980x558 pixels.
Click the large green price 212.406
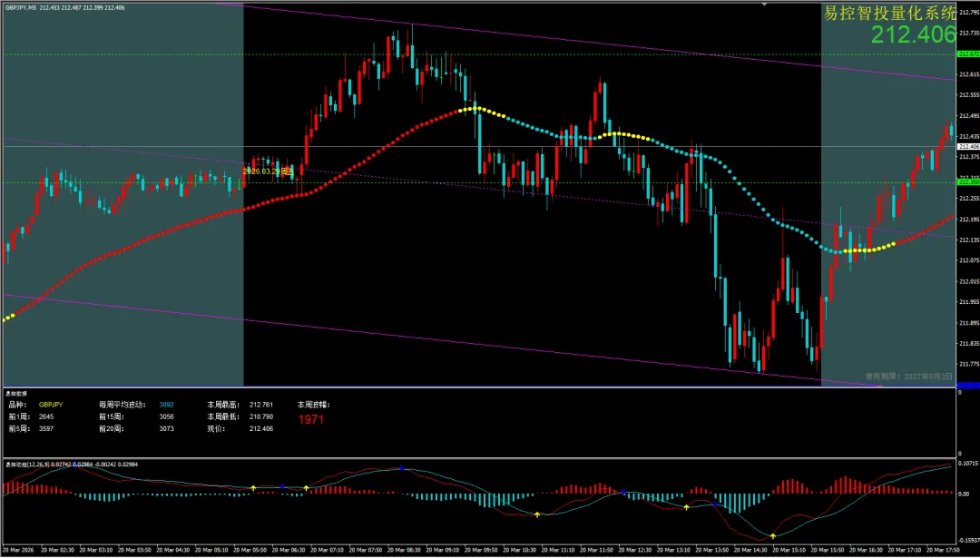[x=914, y=35]
